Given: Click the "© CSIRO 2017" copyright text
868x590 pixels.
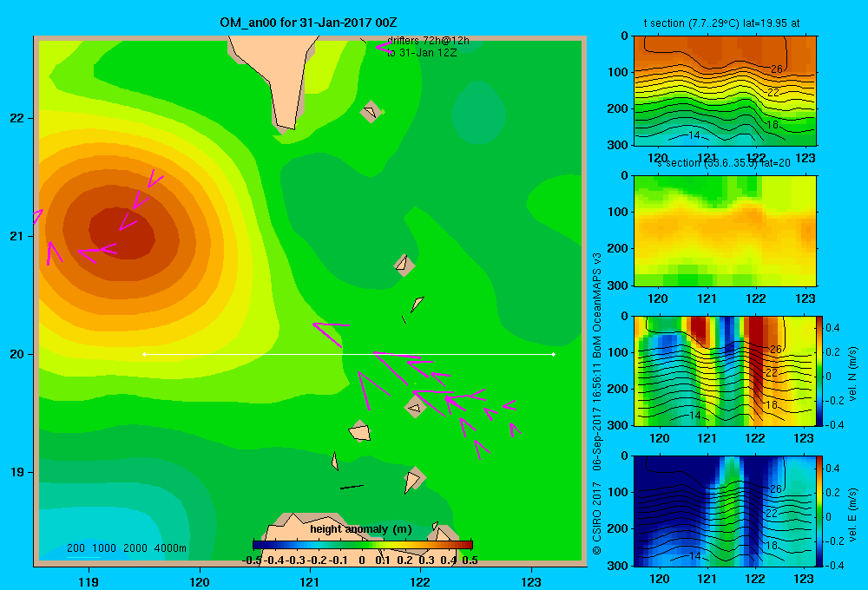Looking at the screenshot, I should [x=597, y=519].
